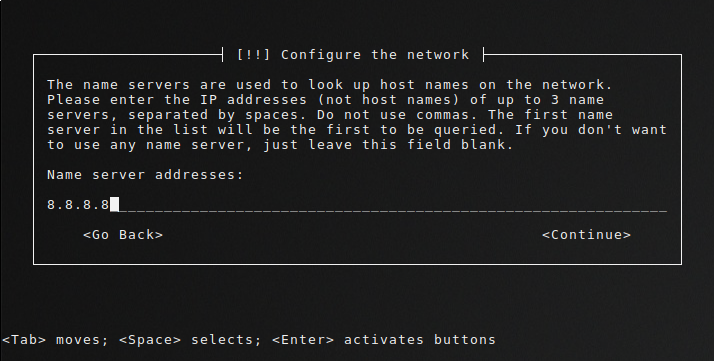Click the 'Configure the network' dialog title
Image resolution: width=714 pixels, height=361 pixels.
click(375, 55)
